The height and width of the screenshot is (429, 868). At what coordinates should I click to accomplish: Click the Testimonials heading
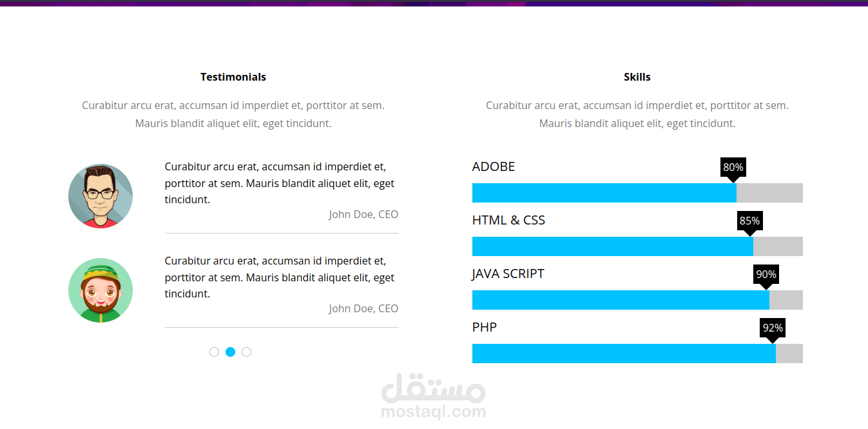click(233, 77)
